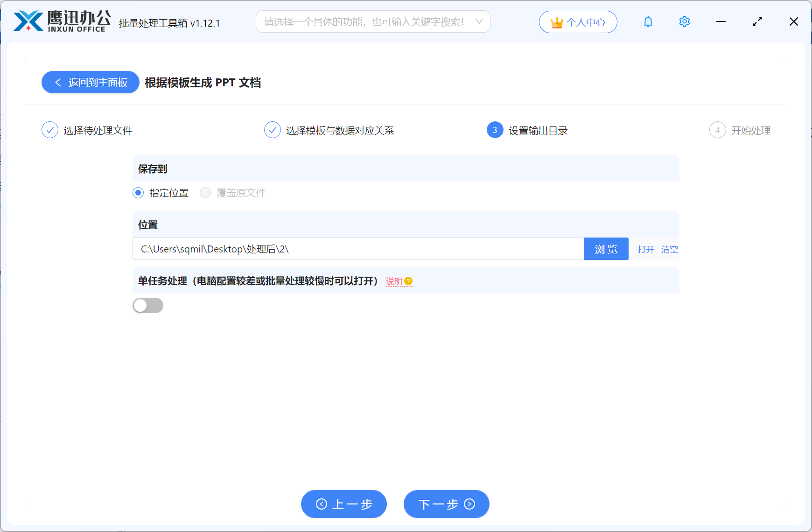
Task: Click the crown icon in 个人中心
Action: pos(556,21)
